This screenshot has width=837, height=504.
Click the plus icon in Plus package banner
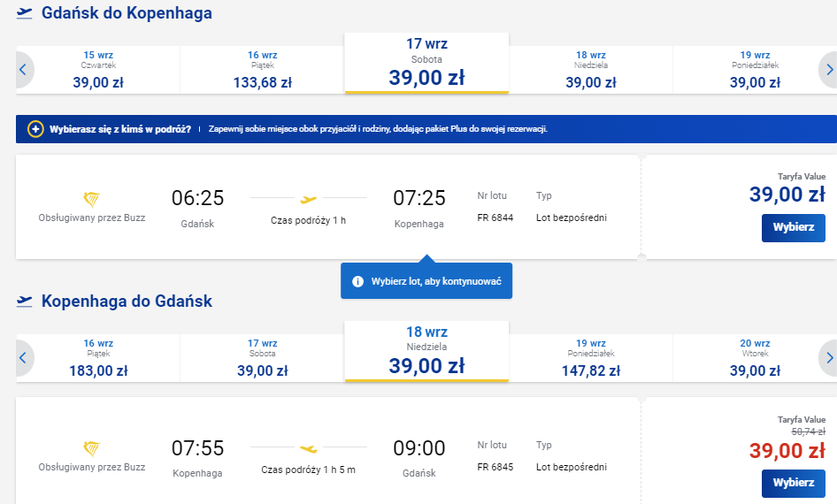point(35,129)
